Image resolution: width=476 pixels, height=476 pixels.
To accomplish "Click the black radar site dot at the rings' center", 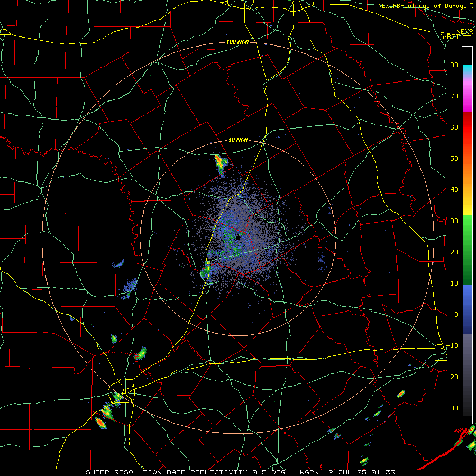I will click(x=238, y=237).
